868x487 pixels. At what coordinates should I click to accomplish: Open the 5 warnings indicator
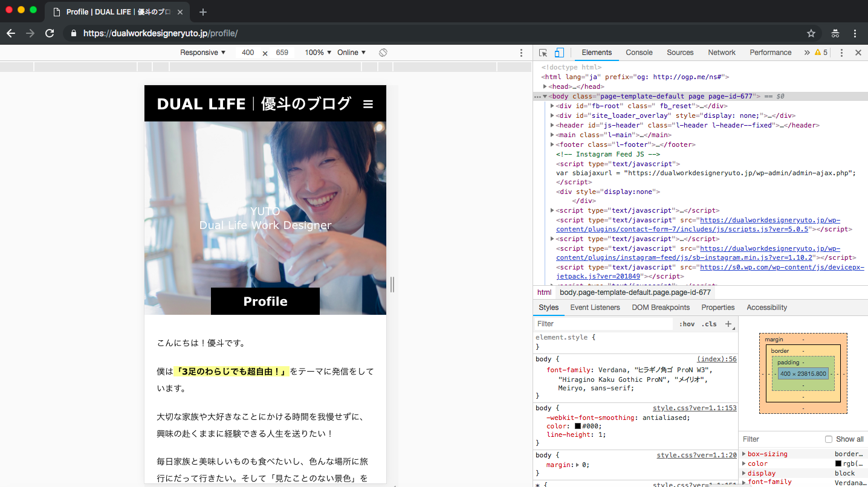click(x=821, y=53)
